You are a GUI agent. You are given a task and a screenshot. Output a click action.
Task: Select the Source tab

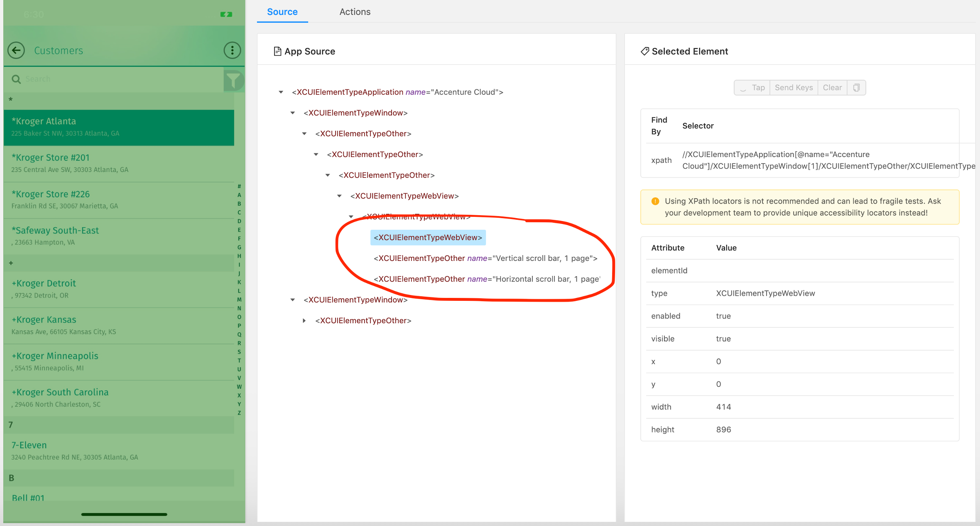click(282, 12)
